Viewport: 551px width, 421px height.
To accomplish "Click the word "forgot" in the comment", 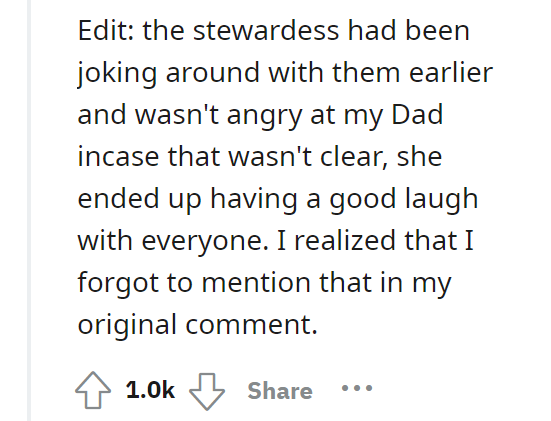I will coord(118,284).
